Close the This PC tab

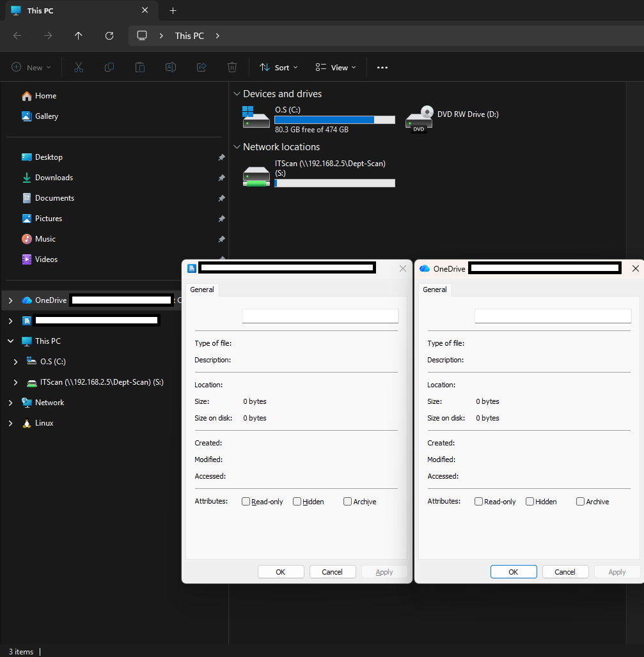click(x=145, y=10)
